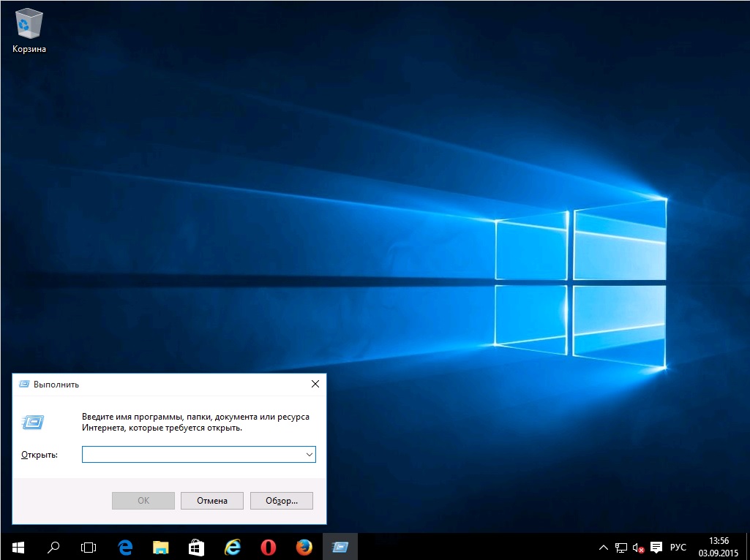The width and height of the screenshot is (750, 560).
Task: Open the Recycle Bin icon Корзина
Action: tap(29, 31)
